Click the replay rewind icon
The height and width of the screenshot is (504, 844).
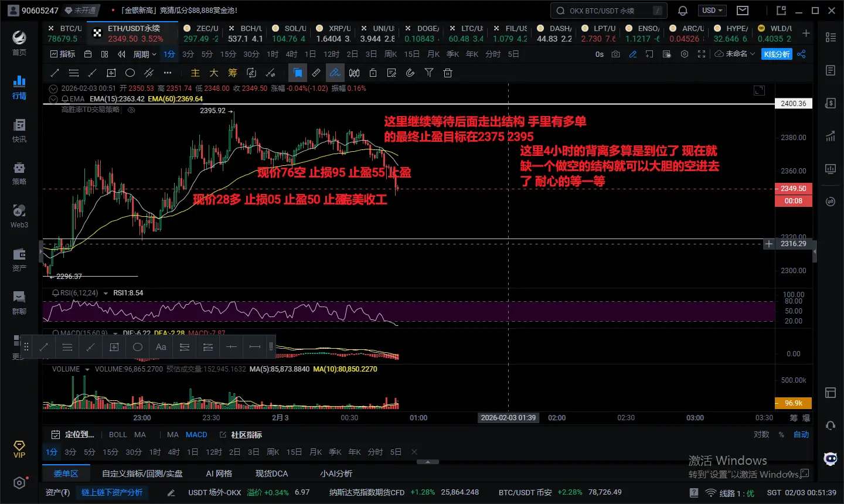coord(121,54)
